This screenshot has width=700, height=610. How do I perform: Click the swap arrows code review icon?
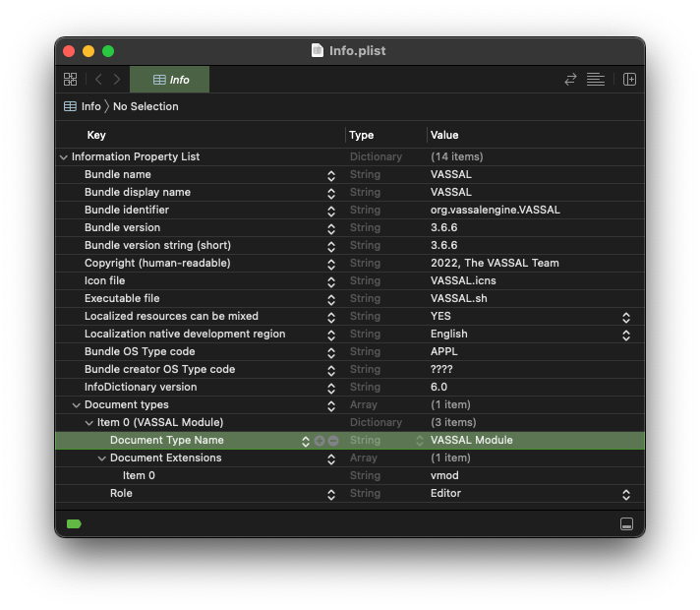(x=570, y=80)
